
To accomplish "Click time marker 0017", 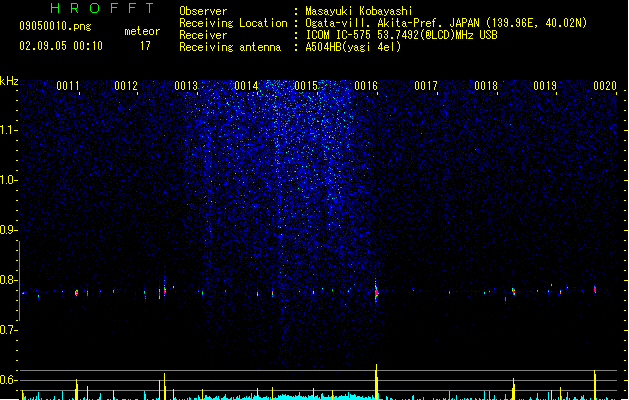I will point(426,86).
